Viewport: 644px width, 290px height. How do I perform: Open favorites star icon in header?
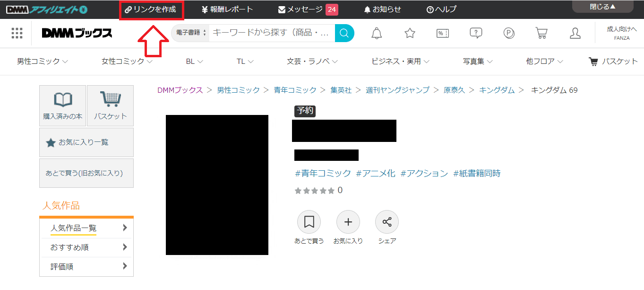[x=410, y=33]
